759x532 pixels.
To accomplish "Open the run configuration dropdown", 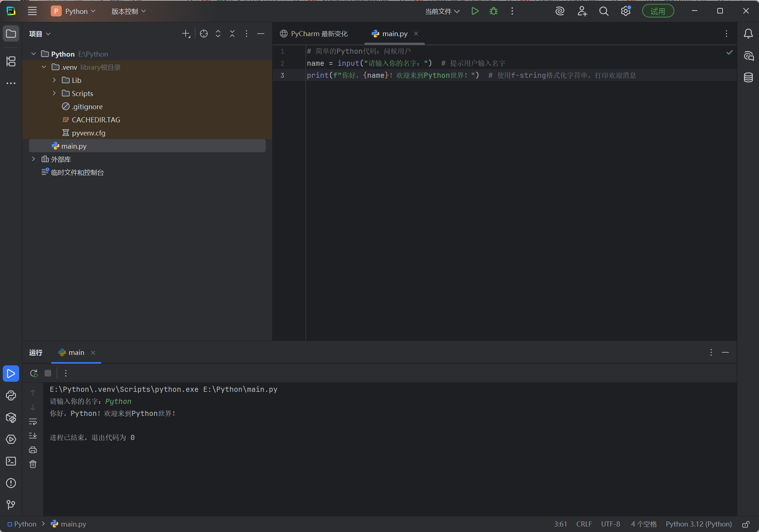I will tap(442, 11).
